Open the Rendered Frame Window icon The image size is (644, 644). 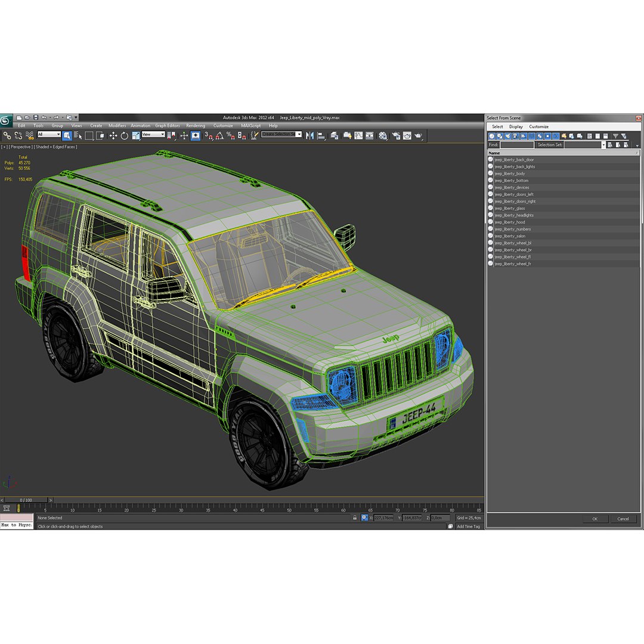[x=407, y=135]
